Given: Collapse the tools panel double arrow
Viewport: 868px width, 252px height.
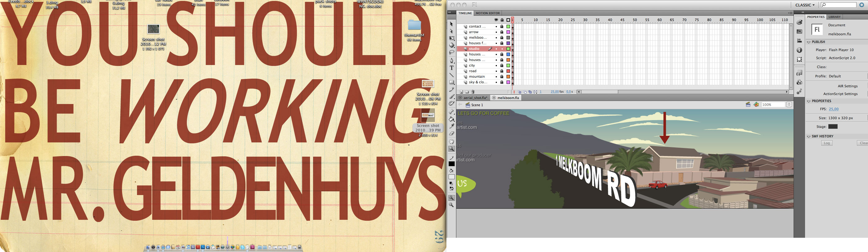Looking at the screenshot, I should (450, 12).
